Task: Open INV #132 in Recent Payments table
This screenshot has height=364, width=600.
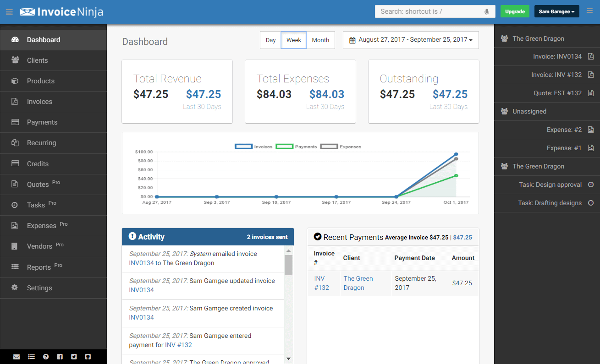Action: pyautogui.click(x=322, y=283)
